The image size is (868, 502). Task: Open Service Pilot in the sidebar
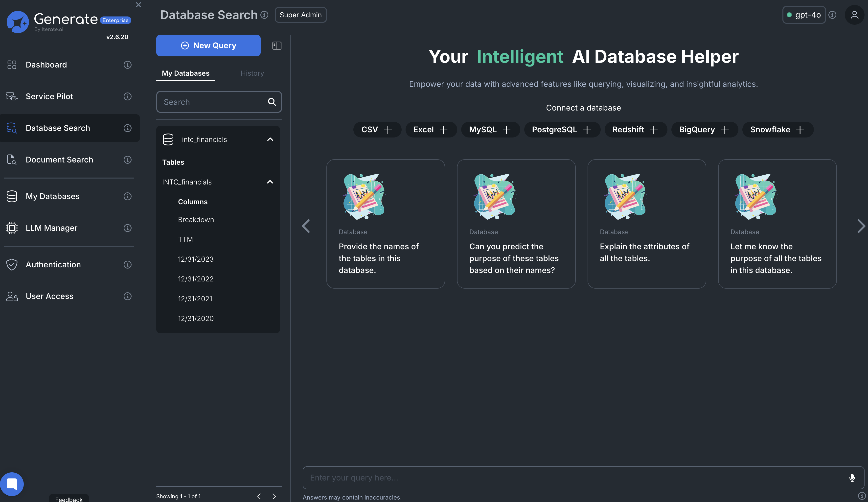coord(49,96)
